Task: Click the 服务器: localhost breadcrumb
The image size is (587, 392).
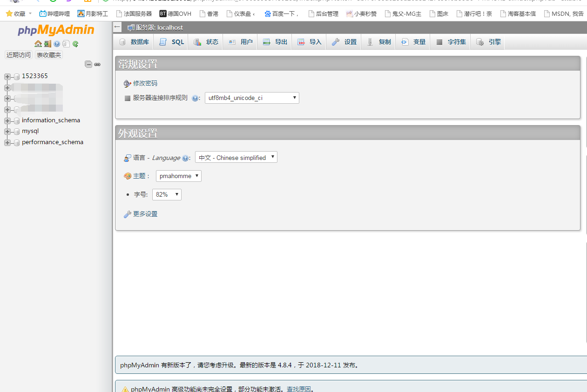Action: point(159,28)
